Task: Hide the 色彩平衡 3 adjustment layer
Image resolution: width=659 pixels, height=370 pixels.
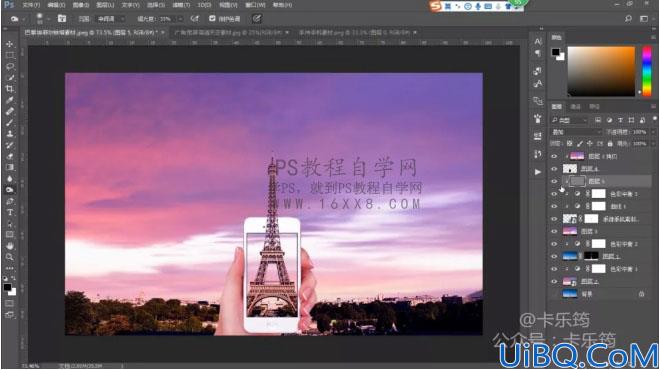Action: tap(554, 194)
